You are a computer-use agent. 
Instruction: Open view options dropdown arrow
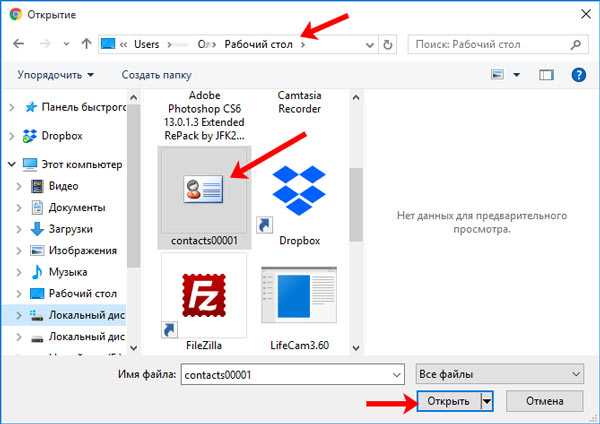(x=516, y=75)
